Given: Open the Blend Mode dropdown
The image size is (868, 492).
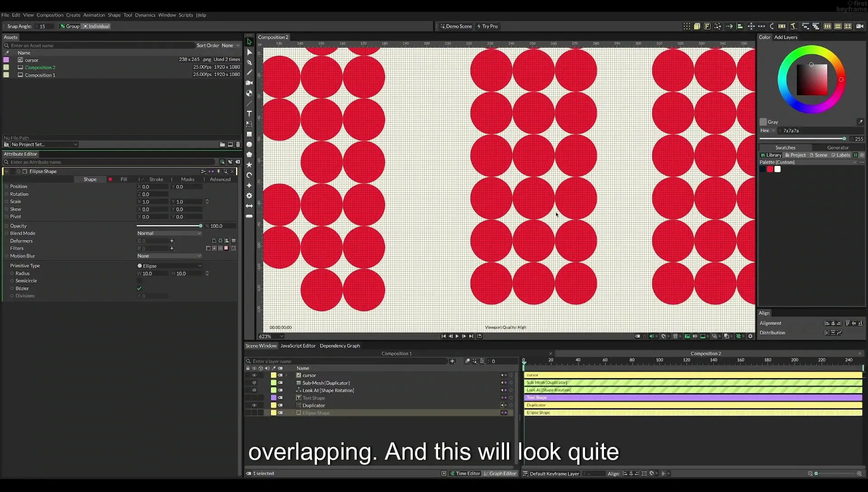Looking at the screenshot, I should pos(169,233).
